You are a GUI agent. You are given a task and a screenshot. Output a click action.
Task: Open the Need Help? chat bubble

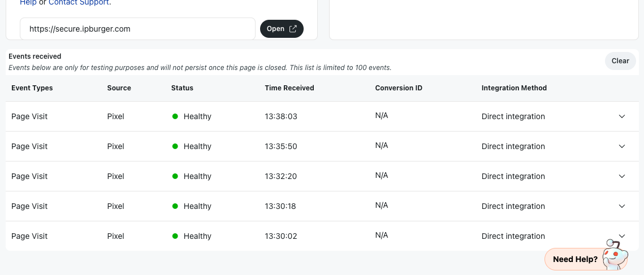point(575,259)
